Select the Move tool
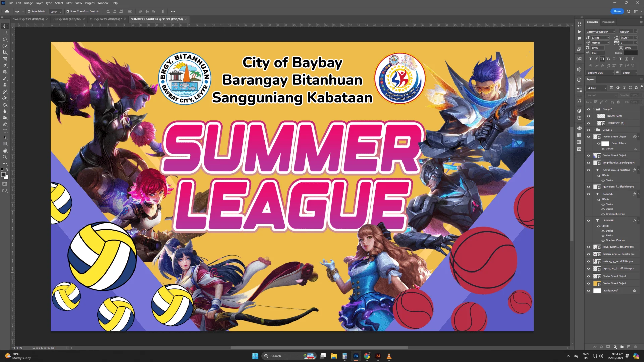 [x=5, y=26]
